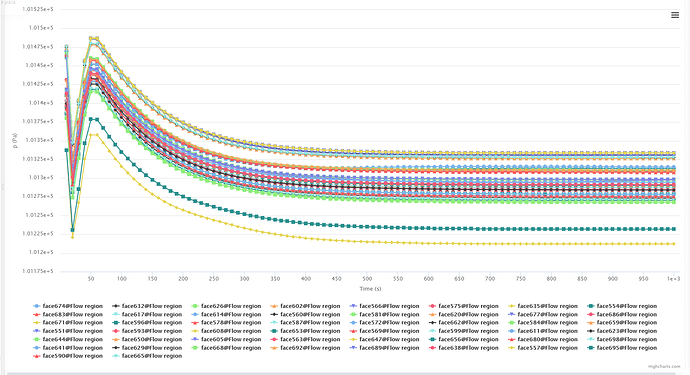
Task: Open the chart context hamburger menu
Action: tap(675, 15)
